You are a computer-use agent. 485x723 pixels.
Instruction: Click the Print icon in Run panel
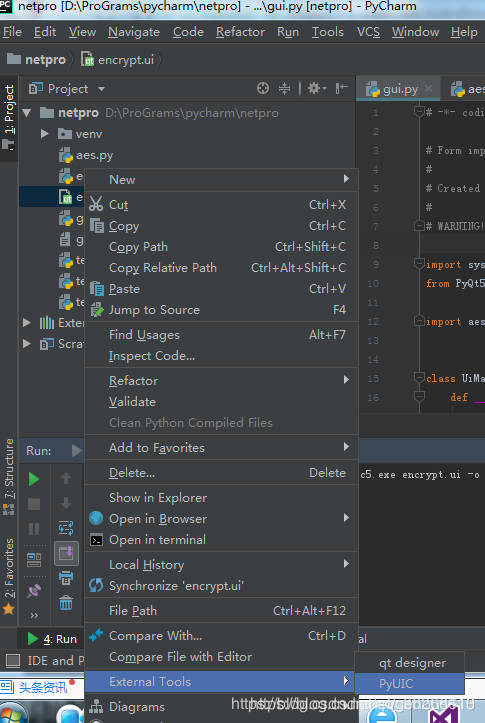coord(66,578)
